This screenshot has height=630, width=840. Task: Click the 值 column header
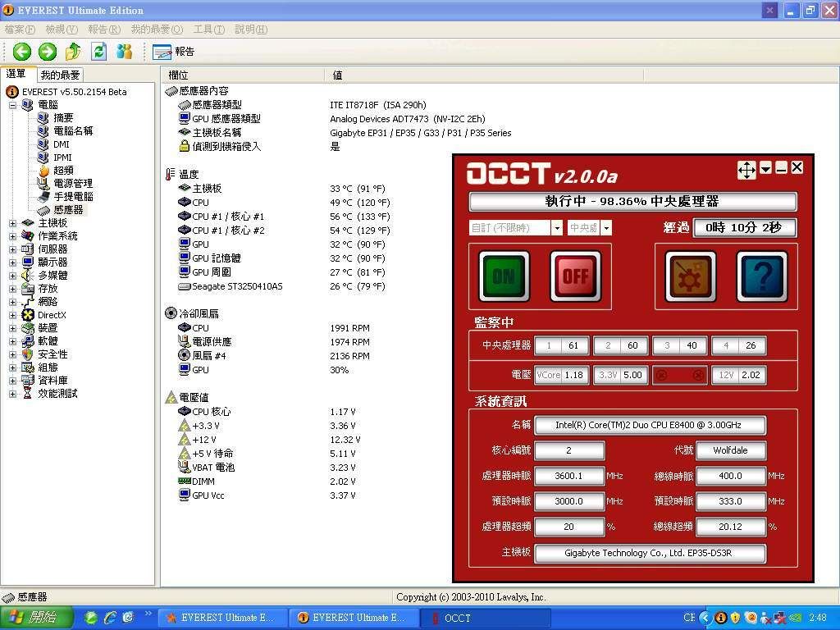point(484,75)
